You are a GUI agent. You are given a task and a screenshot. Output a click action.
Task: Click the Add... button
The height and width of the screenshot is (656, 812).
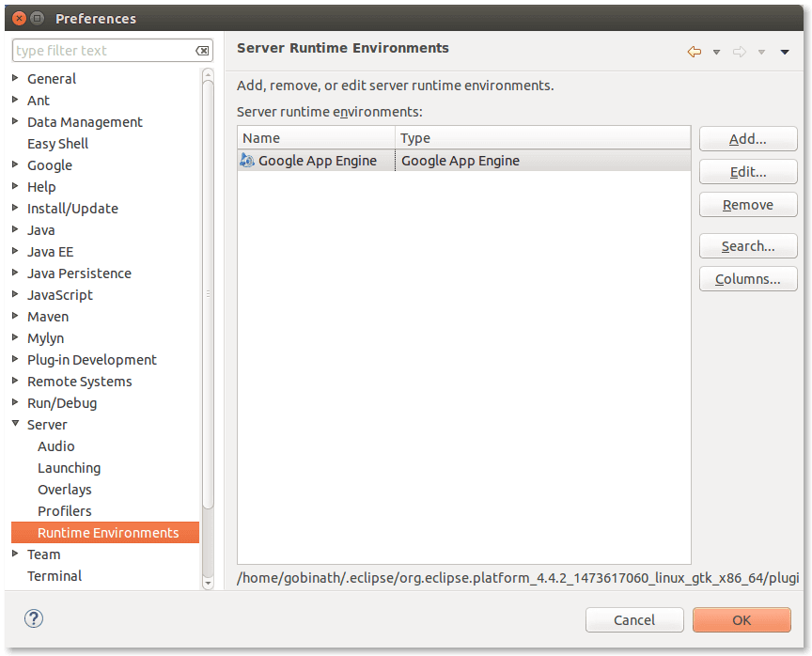click(748, 139)
